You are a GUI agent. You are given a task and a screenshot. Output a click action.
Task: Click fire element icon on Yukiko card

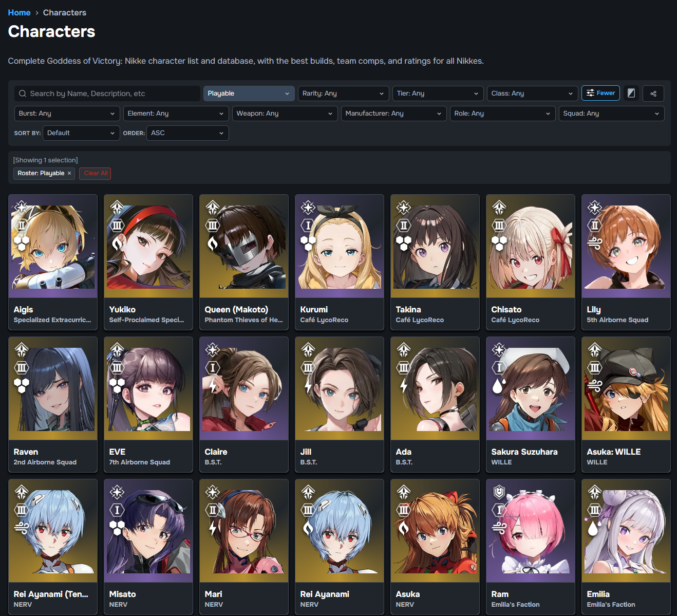click(x=117, y=242)
